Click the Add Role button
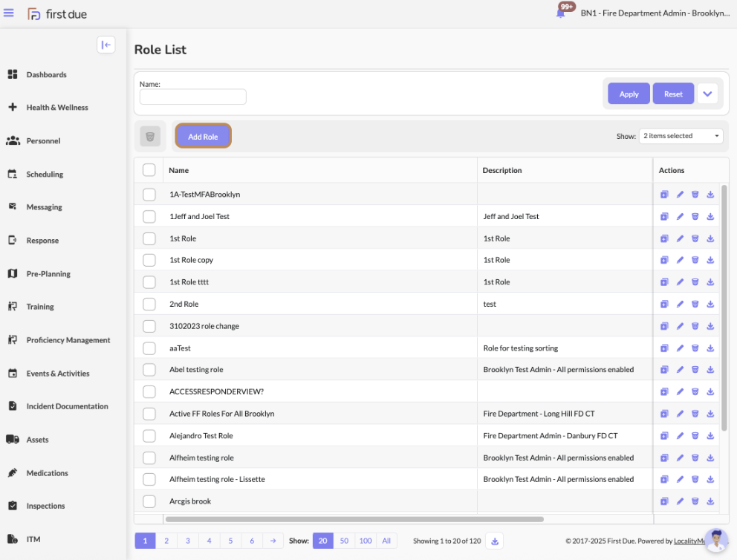 click(x=203, y=137)
